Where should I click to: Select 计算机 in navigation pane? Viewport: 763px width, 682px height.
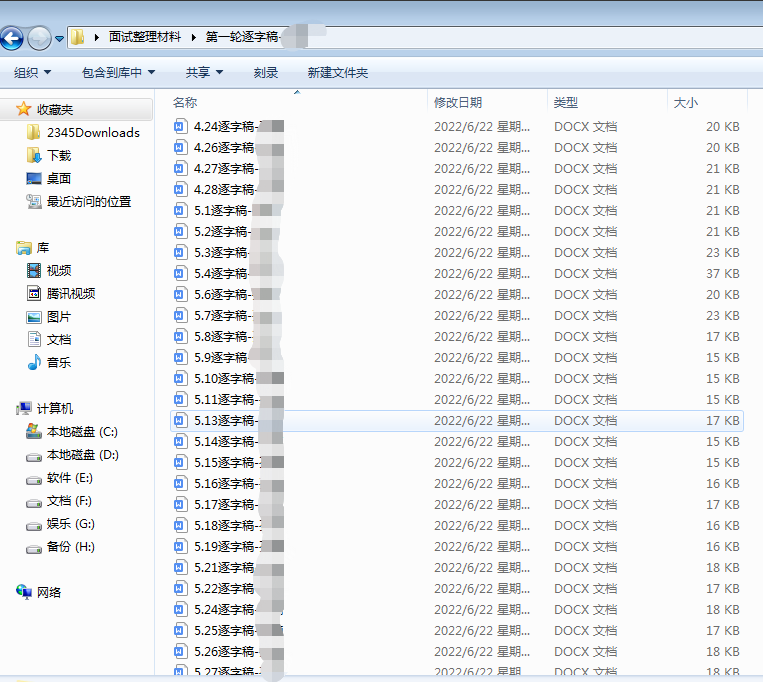coord(55,408)
